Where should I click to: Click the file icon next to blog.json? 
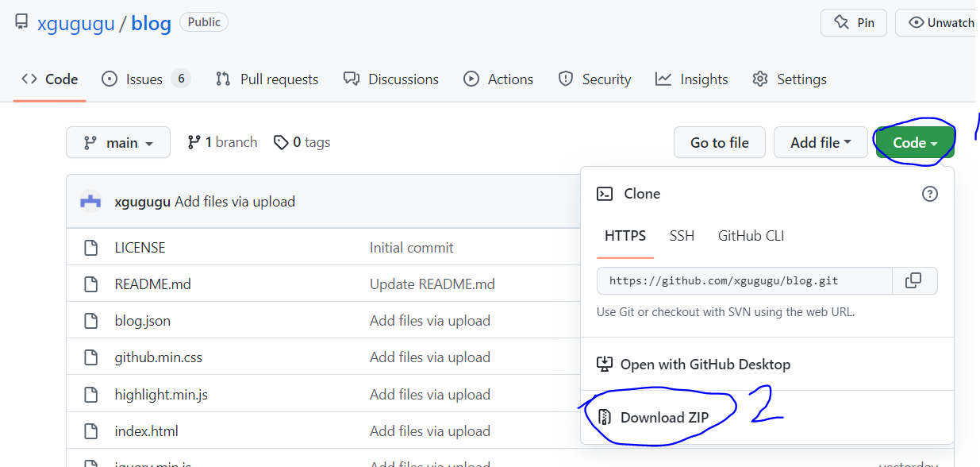90,321
